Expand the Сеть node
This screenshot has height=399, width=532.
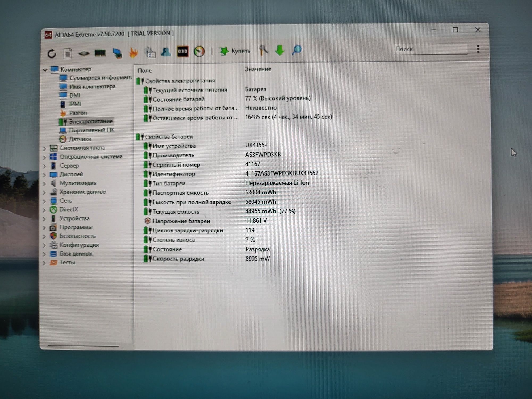44,201
